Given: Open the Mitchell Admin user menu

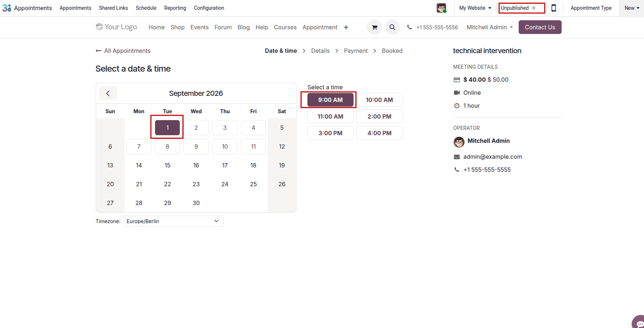Looking at the screenshot, I should pos(490,27).
